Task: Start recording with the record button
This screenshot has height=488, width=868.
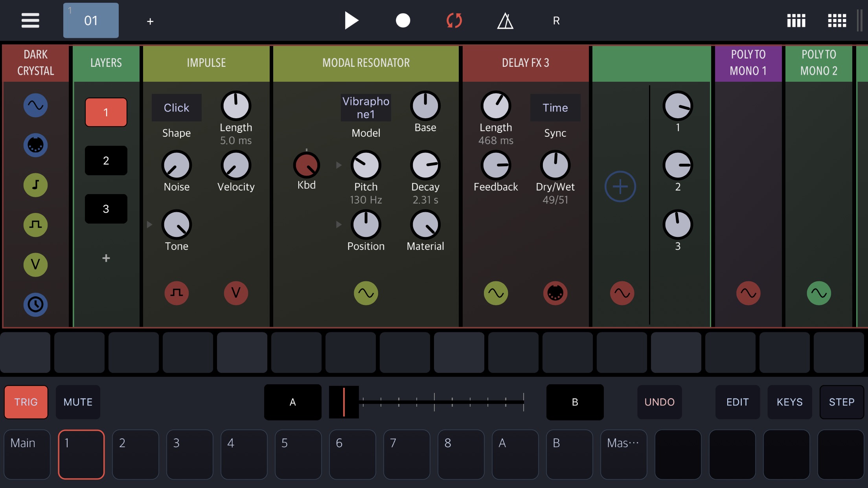Action: 403,20
